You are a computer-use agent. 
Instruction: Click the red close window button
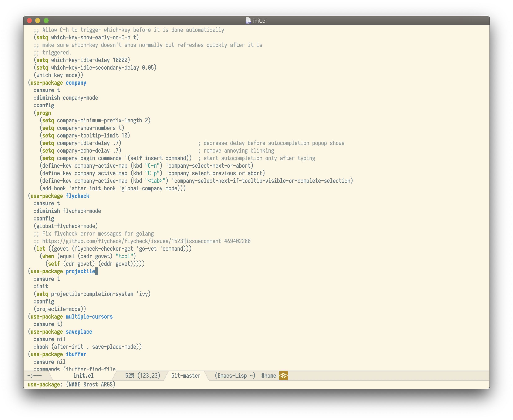click(30, 21)
